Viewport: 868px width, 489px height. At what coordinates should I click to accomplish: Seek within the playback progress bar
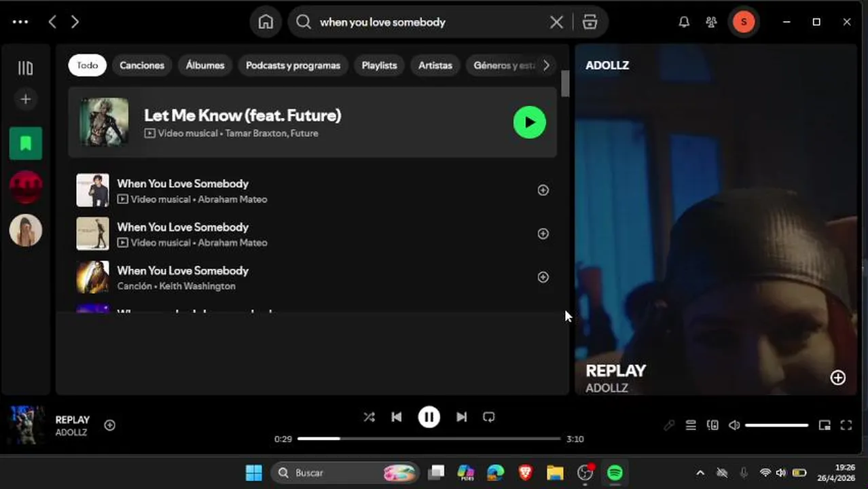(x=429, y=439)
